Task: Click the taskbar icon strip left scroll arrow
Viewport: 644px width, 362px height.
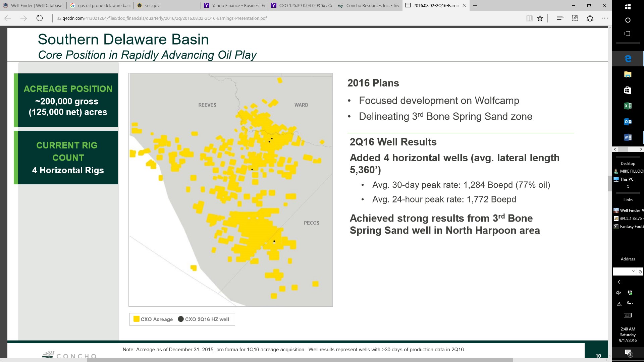Action: [615, 149]
